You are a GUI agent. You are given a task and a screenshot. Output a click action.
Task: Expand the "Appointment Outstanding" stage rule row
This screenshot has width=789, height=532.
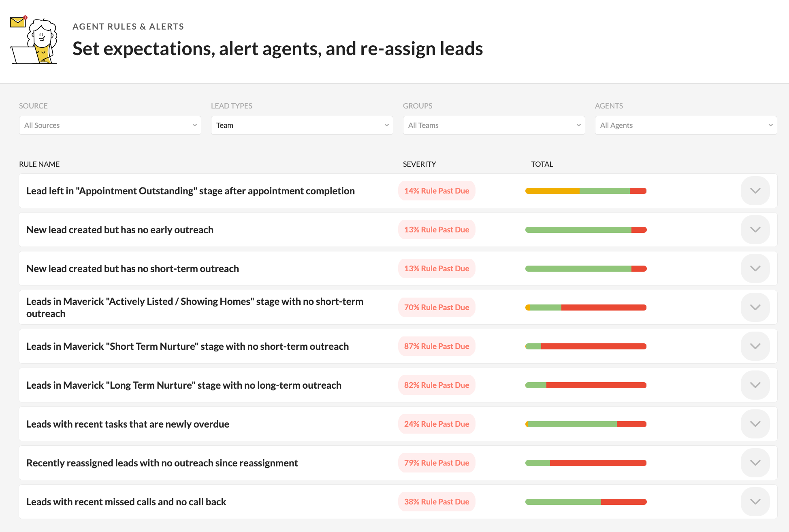tap(755, 191)
